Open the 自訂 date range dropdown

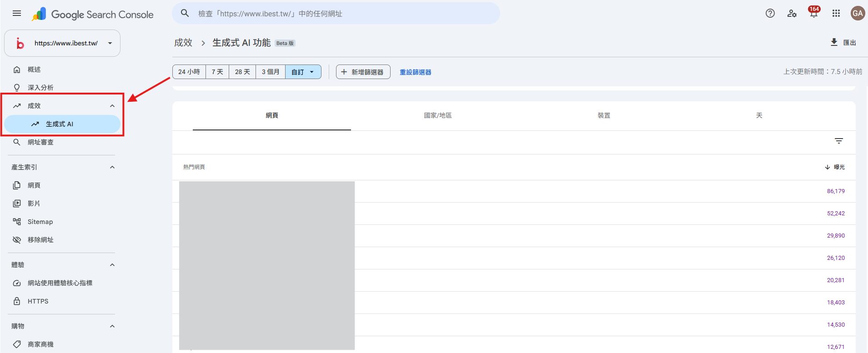pyautogui.click(x=303, y=72)
